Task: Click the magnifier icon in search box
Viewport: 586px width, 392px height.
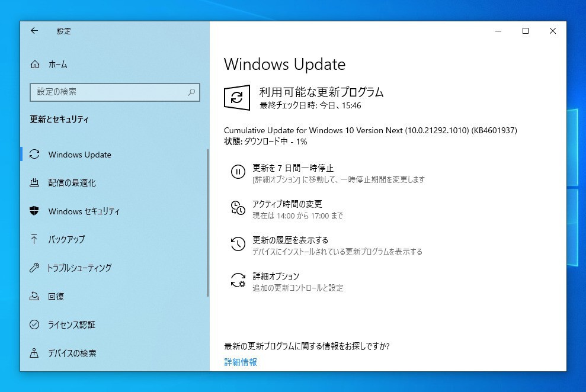Action: click(x=191, y=92)
